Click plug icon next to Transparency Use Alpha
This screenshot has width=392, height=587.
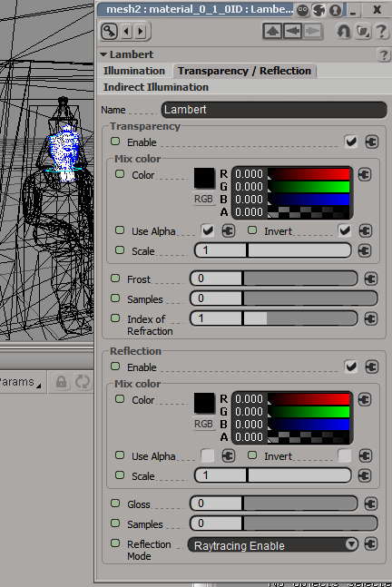coord(229,230)
